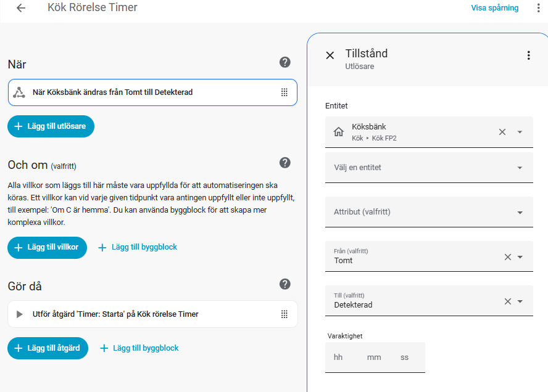Screen dimensions: 548x392
Task: Open help for the När section
Action: coord(284,62)
